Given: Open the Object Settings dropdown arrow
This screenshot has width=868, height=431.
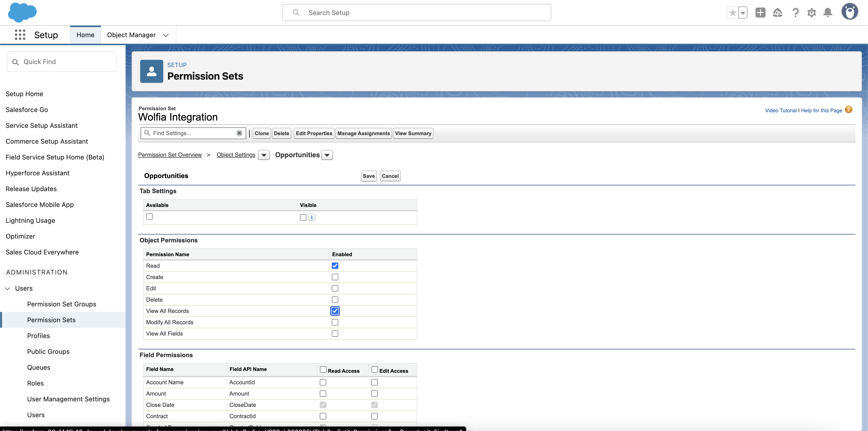Looking at the screenshot, I should (x=264, y=155).
